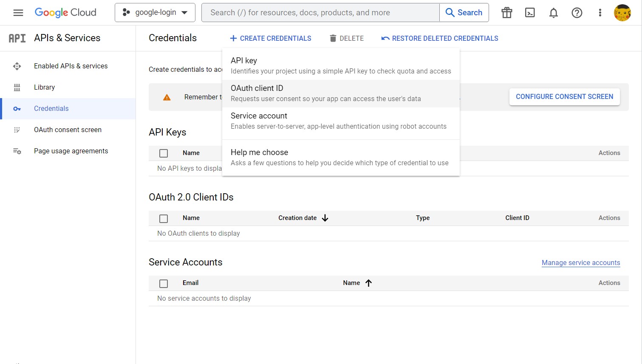Image resolution: width=642 pixels, height=364 pixels.
Task: Open the google-login project selector dropdown
Action: point(155,13)
